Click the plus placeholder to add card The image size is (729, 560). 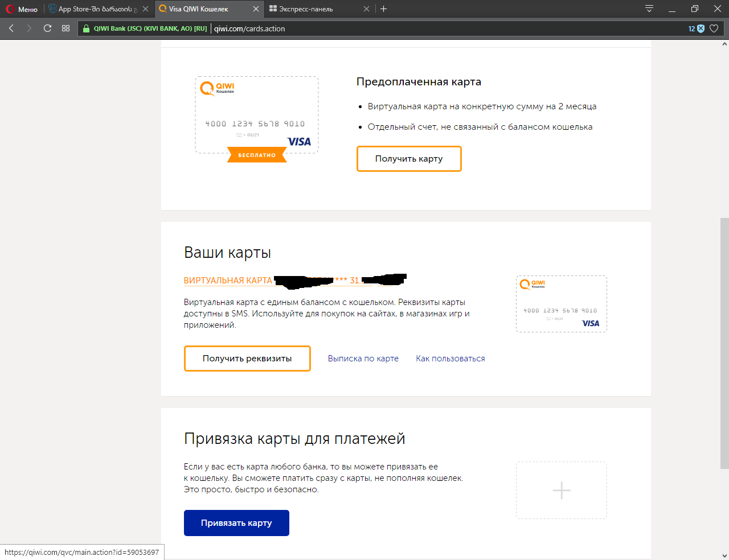tap(562, 490)
